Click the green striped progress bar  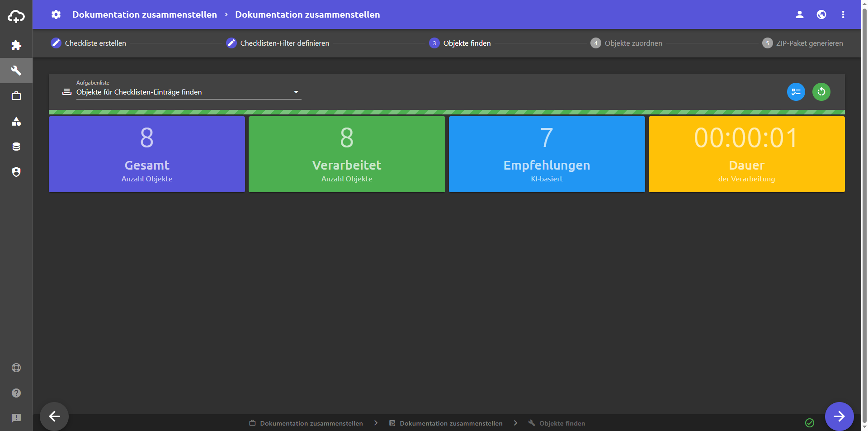[x=447, y=112]
